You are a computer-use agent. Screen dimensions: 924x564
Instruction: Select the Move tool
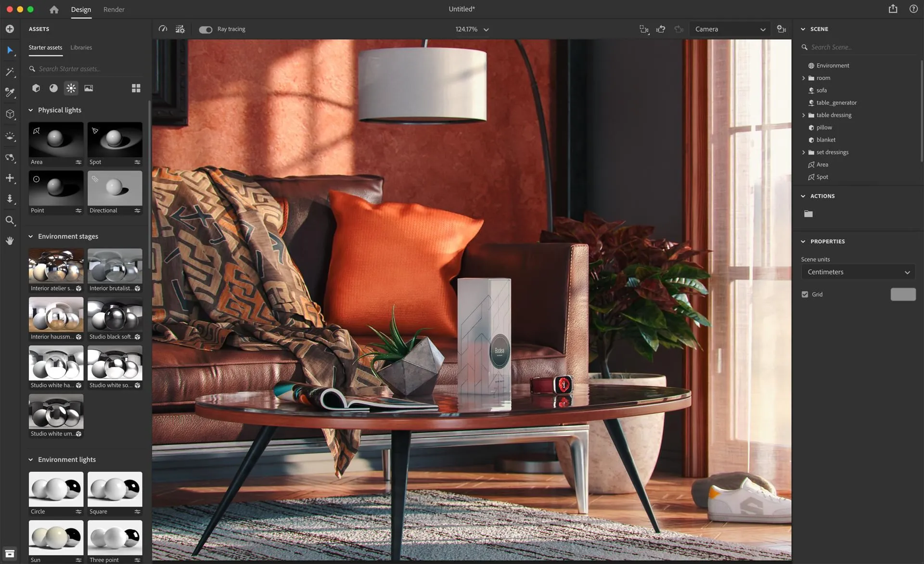coord(10,179)
